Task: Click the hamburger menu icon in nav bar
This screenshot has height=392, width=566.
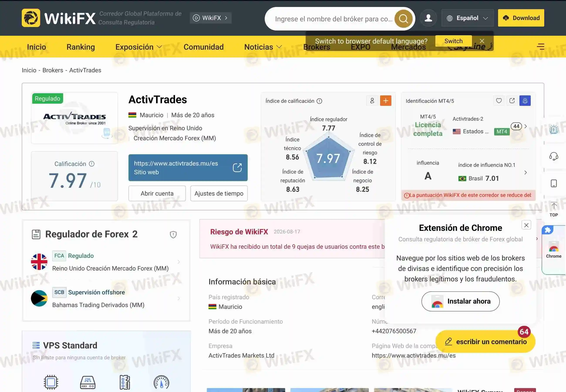Action: click(541, 46)
